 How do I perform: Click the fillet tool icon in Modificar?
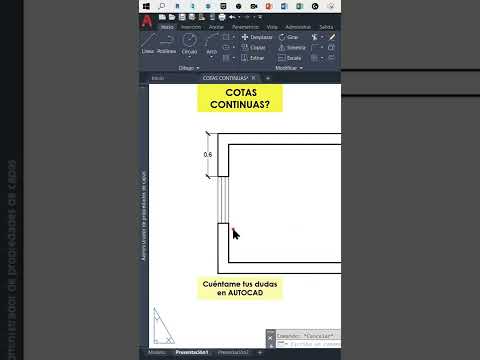point(315,48)
